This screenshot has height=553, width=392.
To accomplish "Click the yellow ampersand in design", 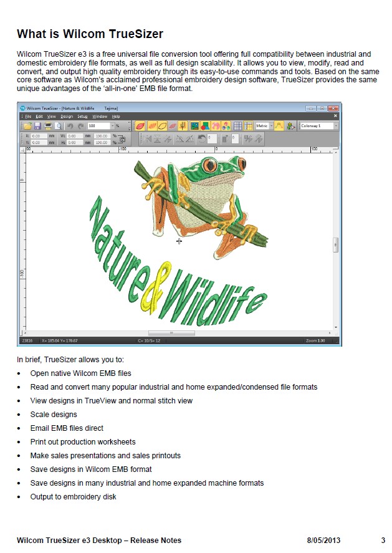I will [156, 287].
